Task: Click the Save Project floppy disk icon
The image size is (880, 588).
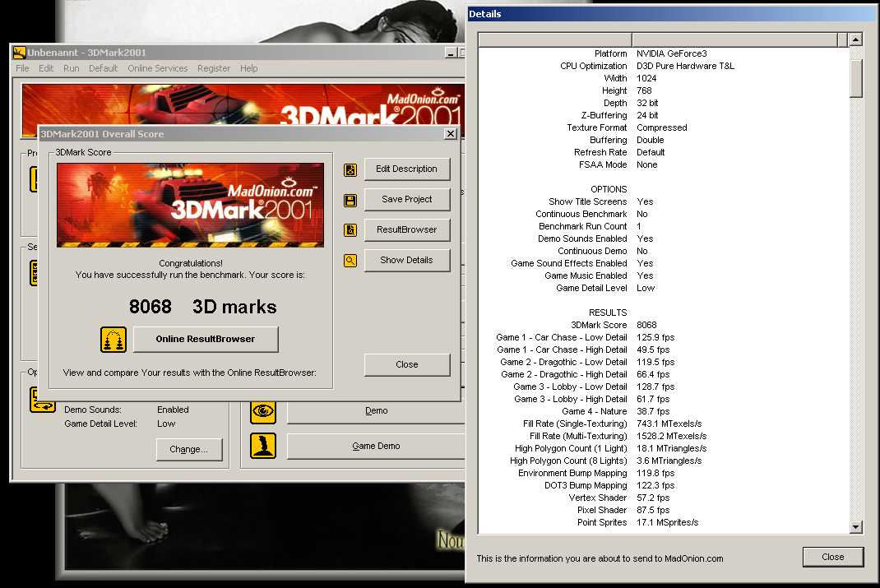Action: 350,201
